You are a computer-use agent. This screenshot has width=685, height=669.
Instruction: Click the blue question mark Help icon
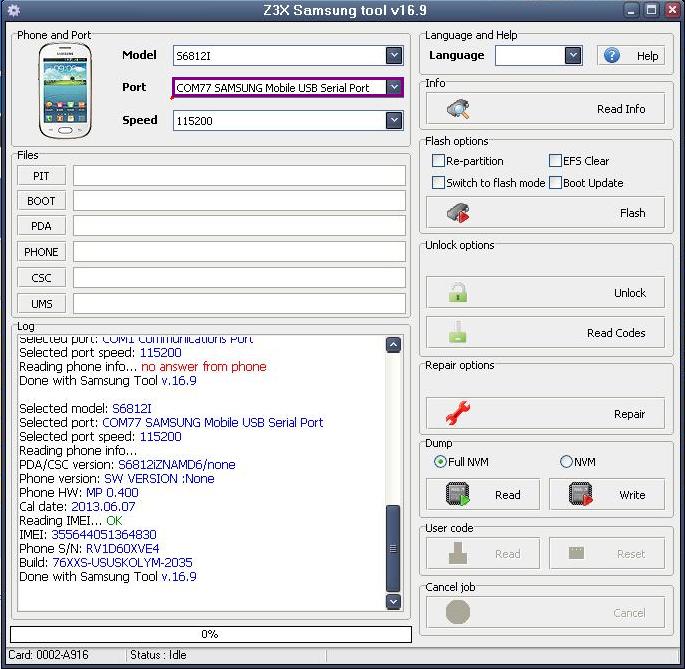[x=612, y=55]
